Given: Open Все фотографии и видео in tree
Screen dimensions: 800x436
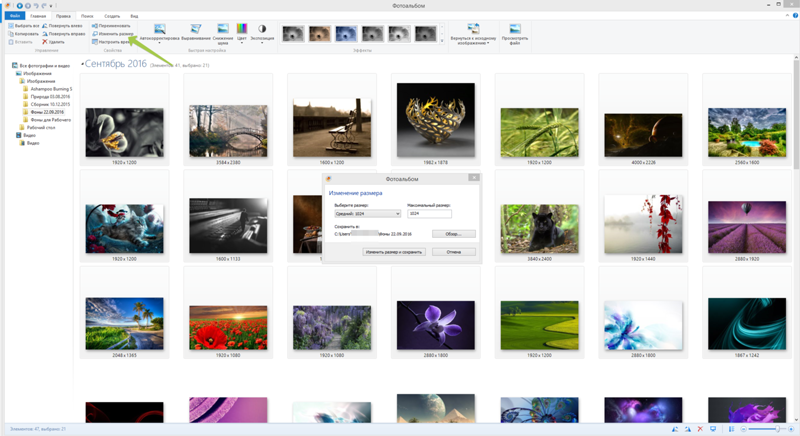Looking at the screenshot, I should click(x=41, y=66).
